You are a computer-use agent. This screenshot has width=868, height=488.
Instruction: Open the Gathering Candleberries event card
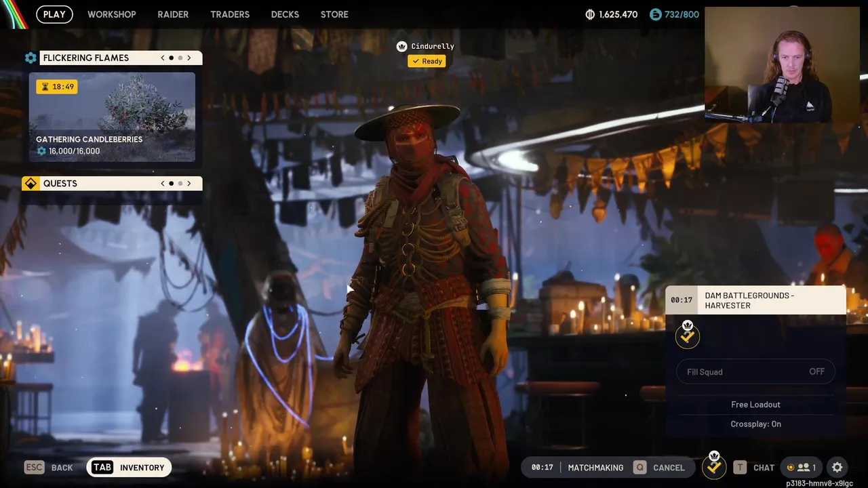point(112,117)
